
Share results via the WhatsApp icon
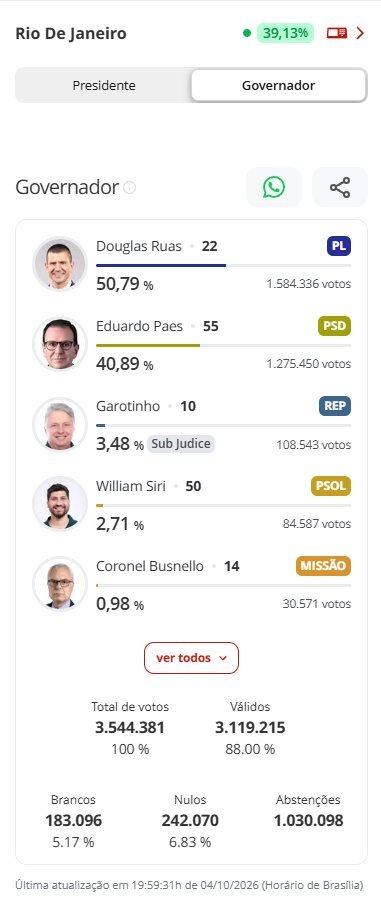coord(274,187)
